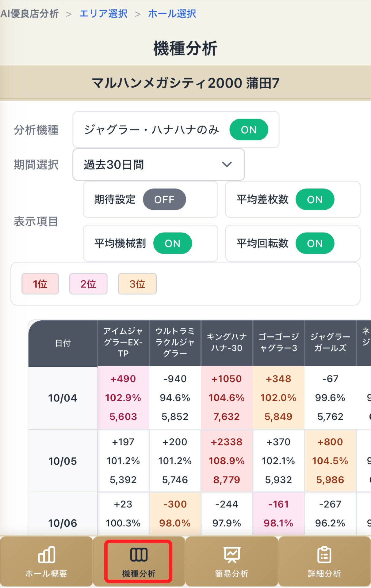
Task: Select the orange 3位 rank badge
Action: coord(137,284)
